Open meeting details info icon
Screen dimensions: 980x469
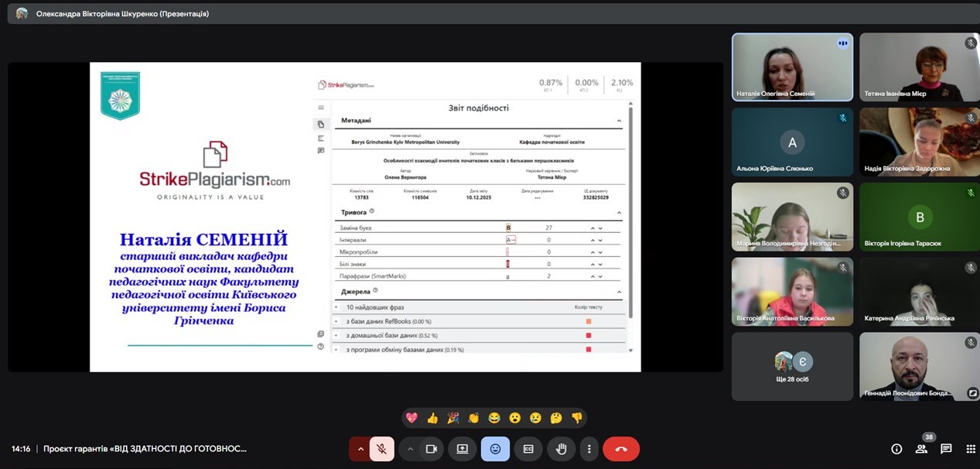tap(896, 449)
